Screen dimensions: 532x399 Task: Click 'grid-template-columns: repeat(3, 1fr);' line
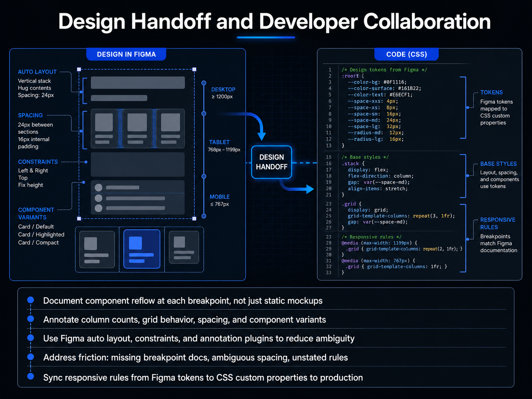[401, 216]
